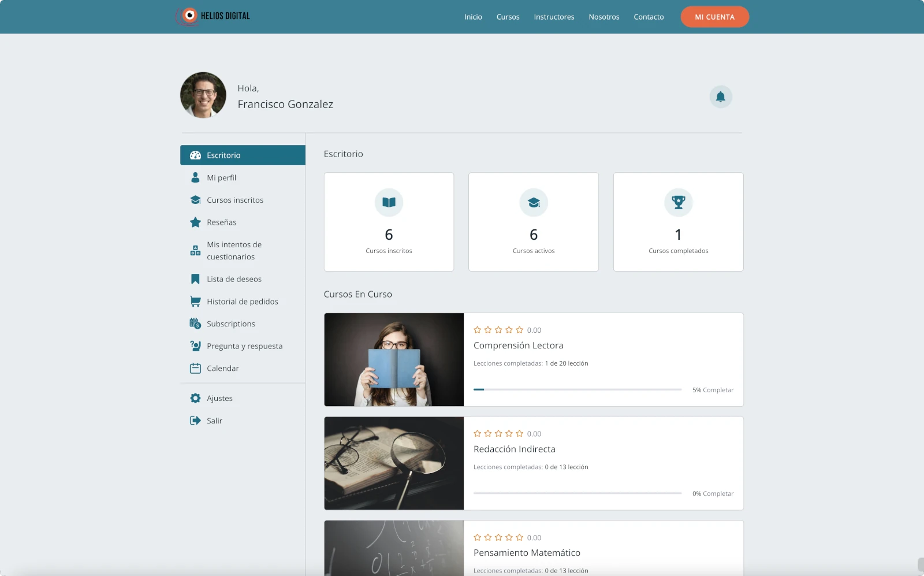Screen dimensions: 924x576
Task: Open the Helios Digital logo homepage
Action: [x=213, y=16]
